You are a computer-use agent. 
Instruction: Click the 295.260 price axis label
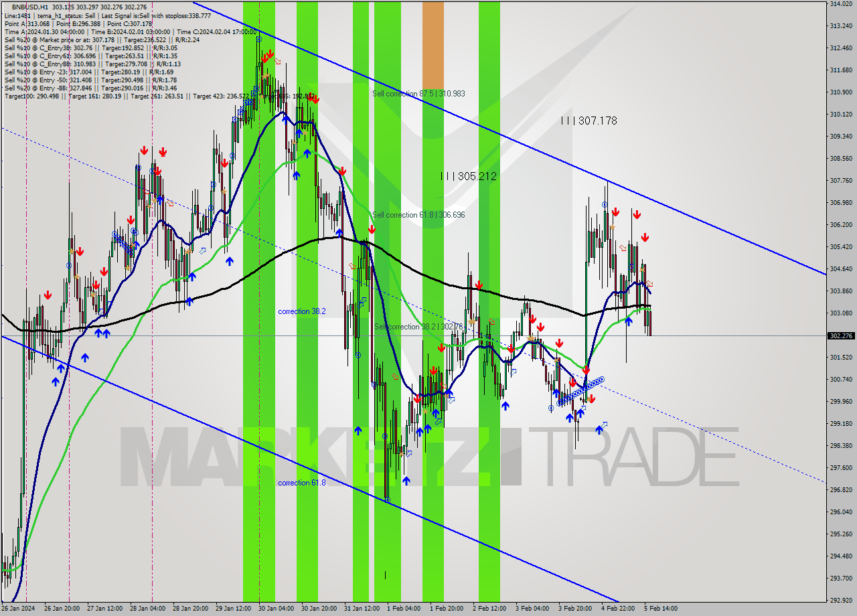pos(840,534)
